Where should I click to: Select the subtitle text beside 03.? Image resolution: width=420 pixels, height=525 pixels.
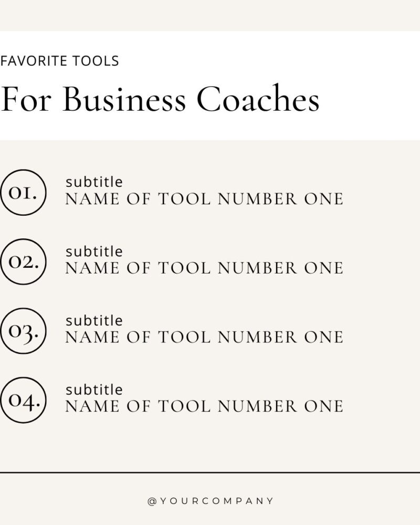(94, 320)
